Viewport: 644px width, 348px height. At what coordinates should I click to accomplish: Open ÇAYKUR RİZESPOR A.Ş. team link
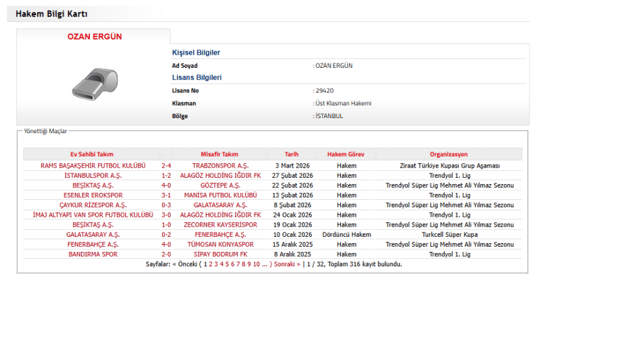point(92,205)
